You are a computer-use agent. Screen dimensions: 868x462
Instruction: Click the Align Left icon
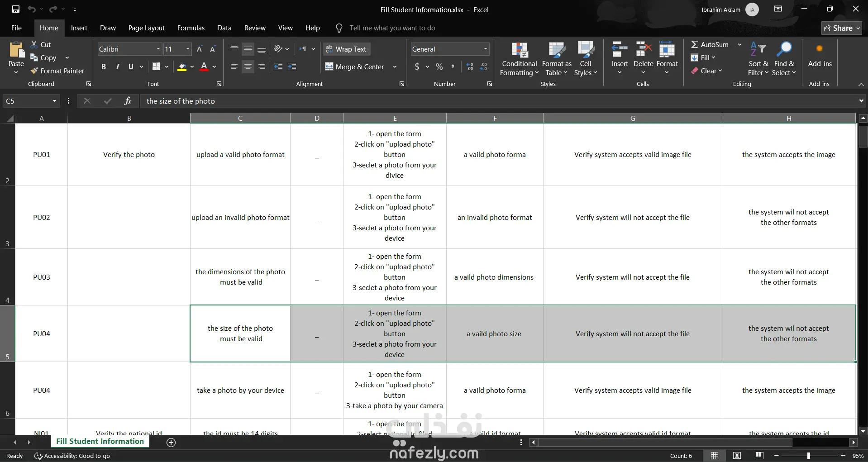point(234,67)
